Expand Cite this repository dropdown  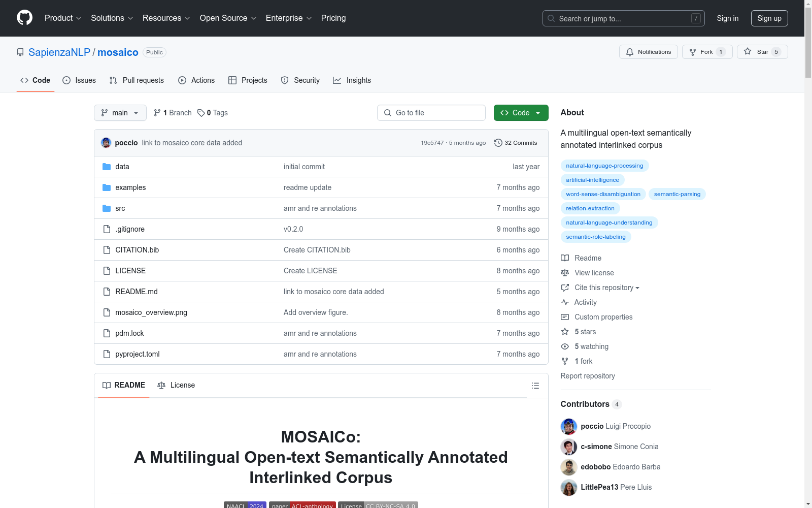pos(607,288)
